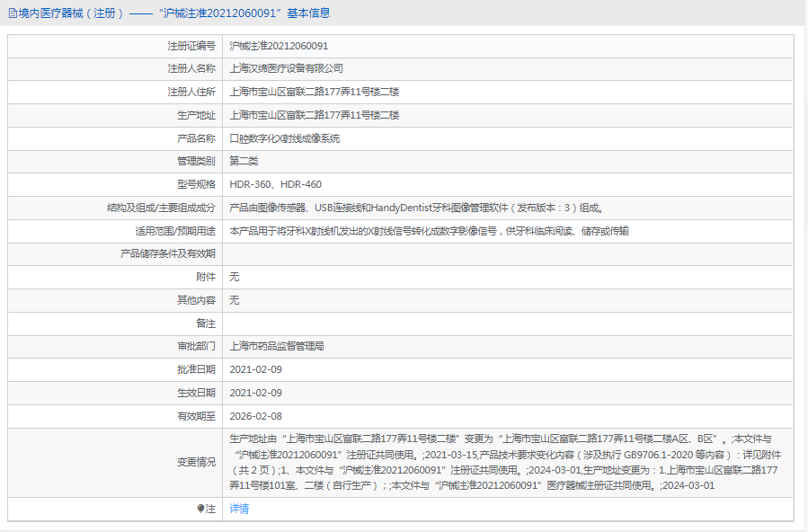808x532 pixels.
Task: Click the label 生产地址
Action: [196, 115]
